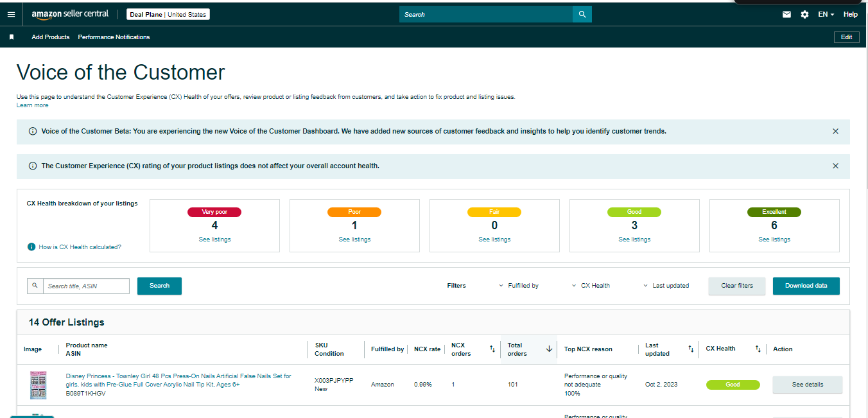Click the Fulfilled by column header
868x418 pixels.
388,349
